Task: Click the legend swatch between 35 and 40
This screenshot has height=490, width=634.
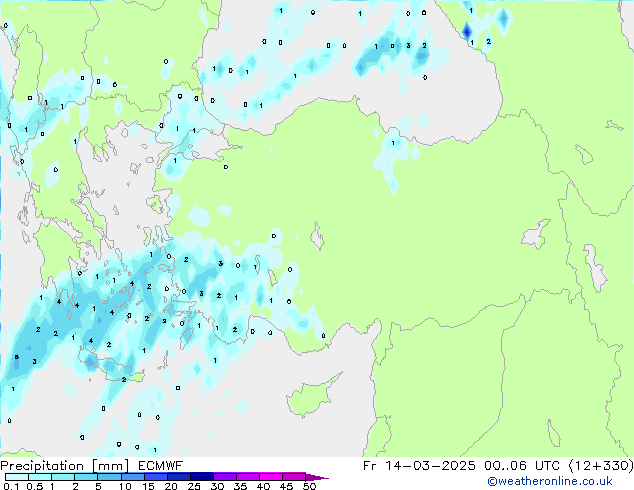Action: coord(248,477)
